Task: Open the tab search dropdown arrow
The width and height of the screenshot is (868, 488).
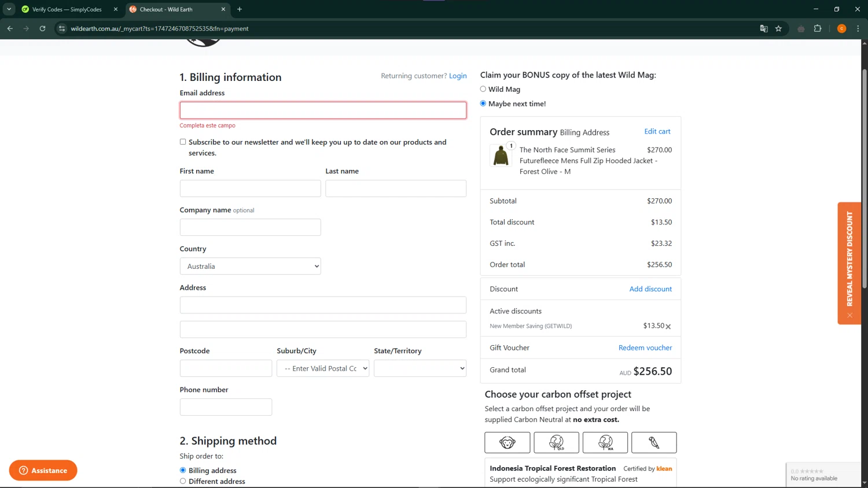Action: [x=9, y=9]
